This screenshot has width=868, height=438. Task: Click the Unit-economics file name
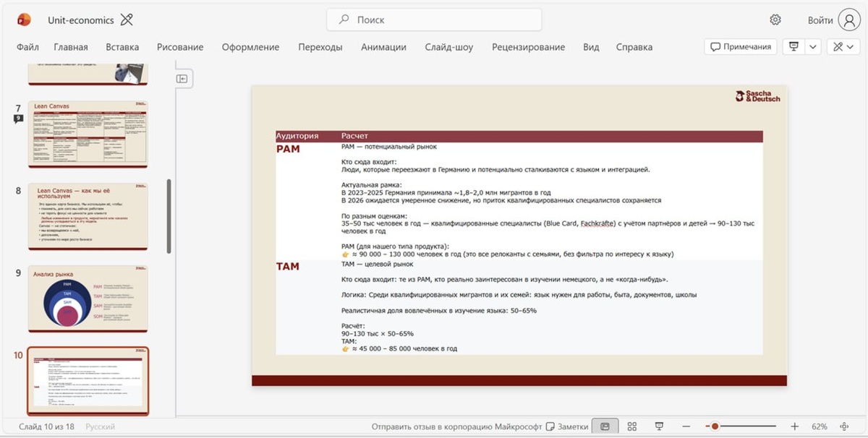[x=80, y=20]
